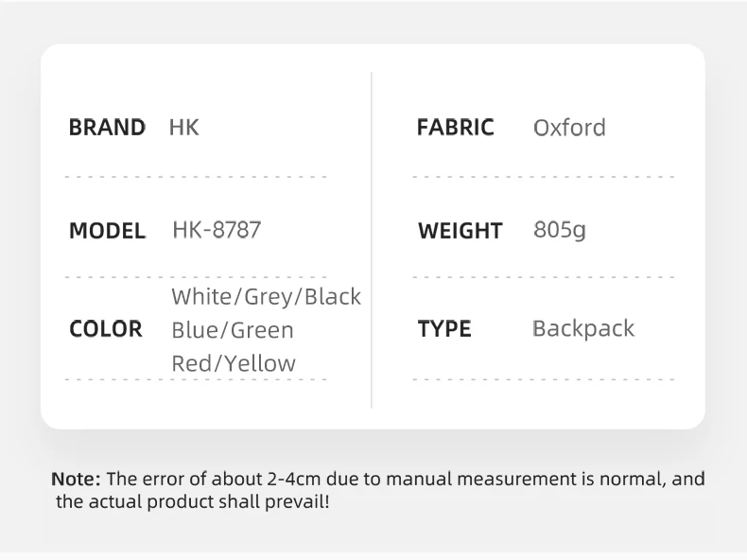
Task: Select the 805g weight value
Action: [560, 230]
